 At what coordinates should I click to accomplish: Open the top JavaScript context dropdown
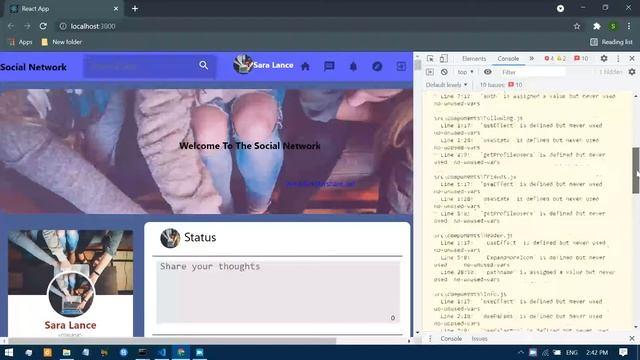[x=465, y=72]
